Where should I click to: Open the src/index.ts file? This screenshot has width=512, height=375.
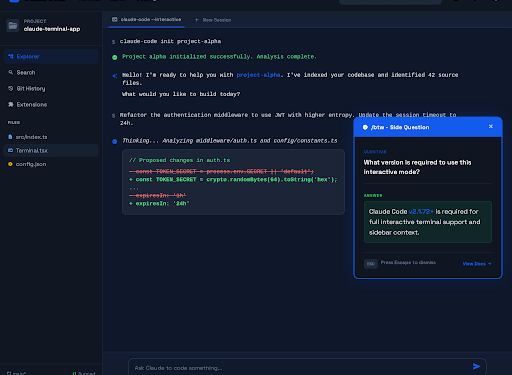(x=51, y=137)
